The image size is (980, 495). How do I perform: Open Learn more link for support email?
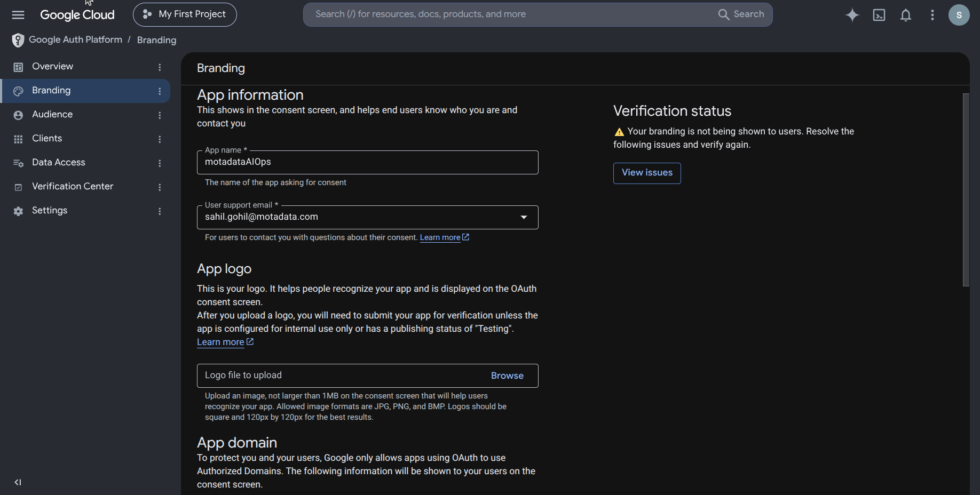[444, 237]
